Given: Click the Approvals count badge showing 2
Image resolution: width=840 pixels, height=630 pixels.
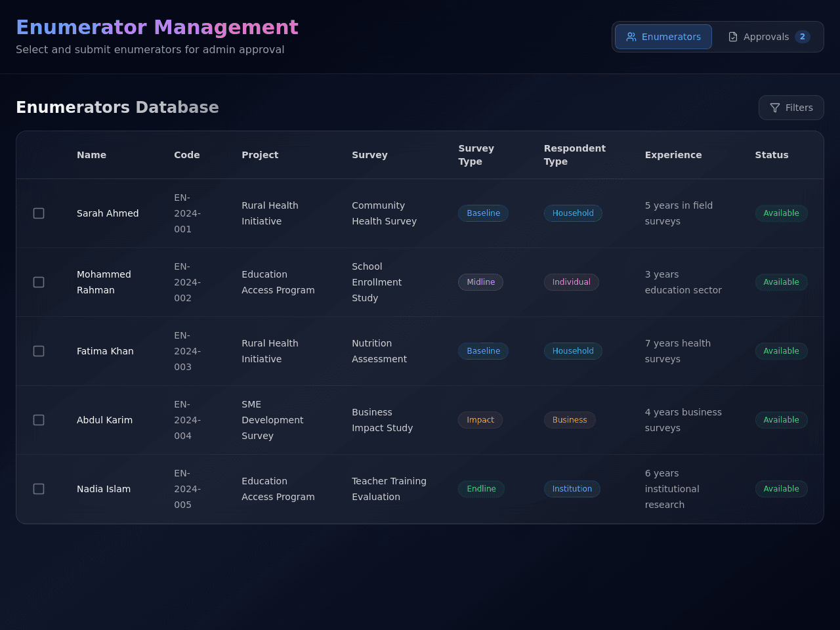Looking at the screenshot, I should coord(803,37).
